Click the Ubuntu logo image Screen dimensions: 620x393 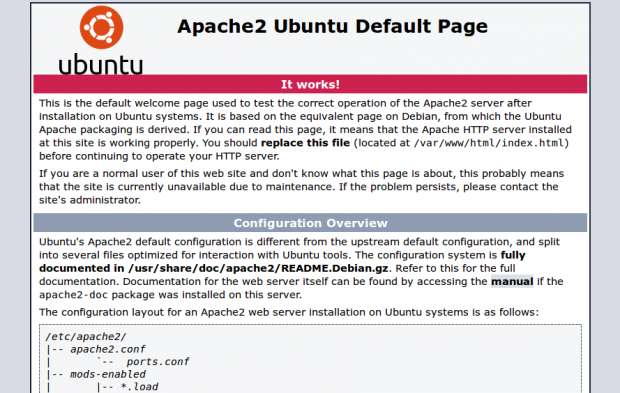coord(101,40)
